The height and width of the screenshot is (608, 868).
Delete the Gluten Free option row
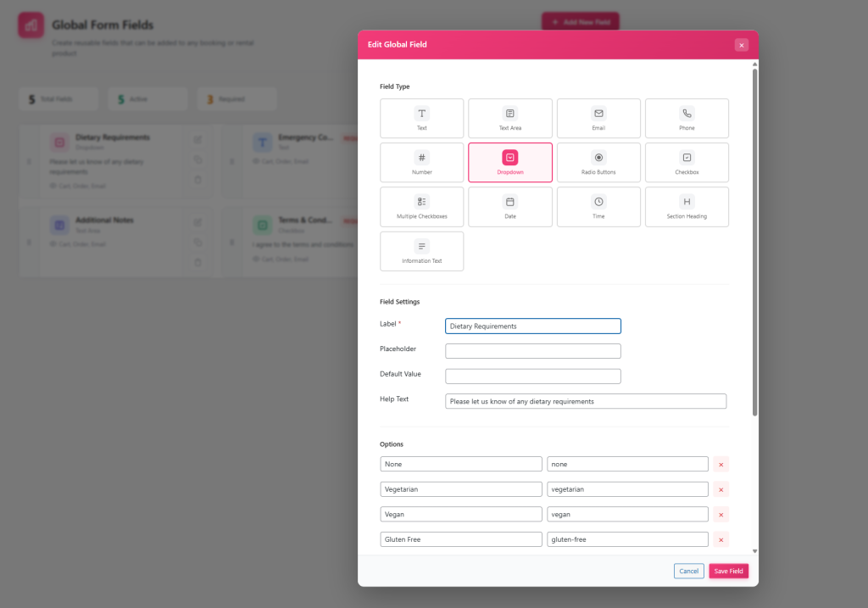721,539
